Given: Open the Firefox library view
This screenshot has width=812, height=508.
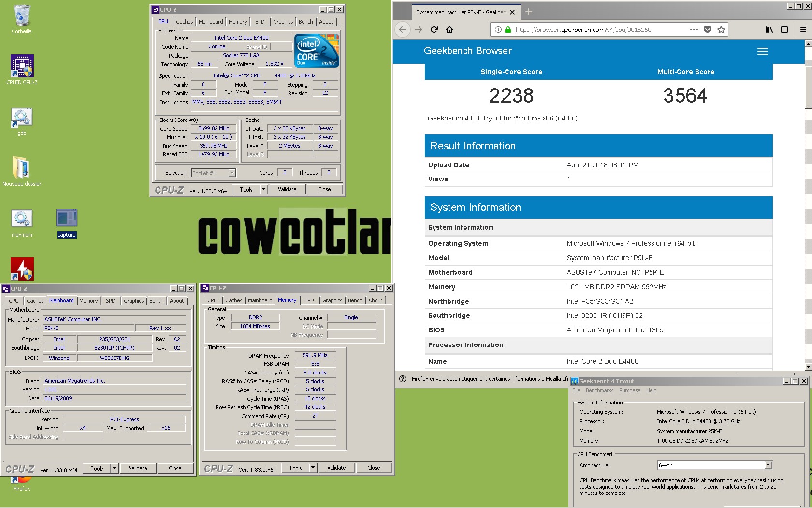Looking at the screenshot, I should pos(769,30).
